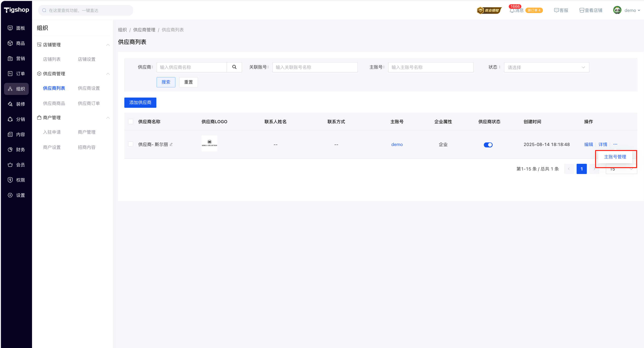Click the 添加供应商 button
Image resolution: width=644 pixels, height=348 pixels.
point(140,103)
